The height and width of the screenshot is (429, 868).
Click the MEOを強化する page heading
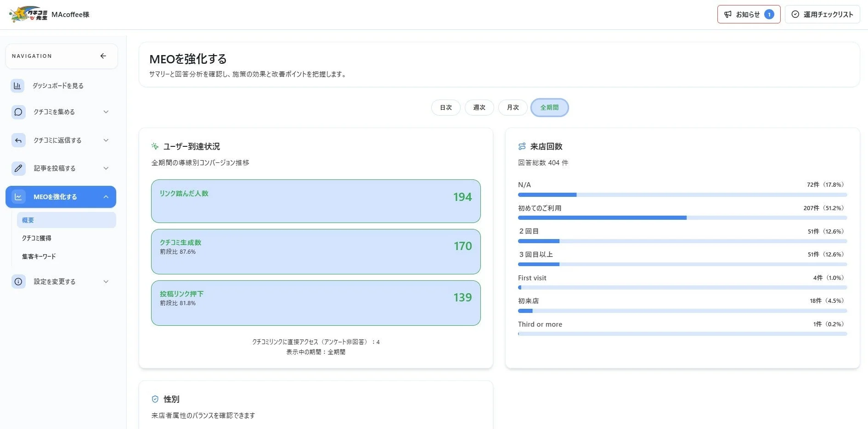pos(188,59)
